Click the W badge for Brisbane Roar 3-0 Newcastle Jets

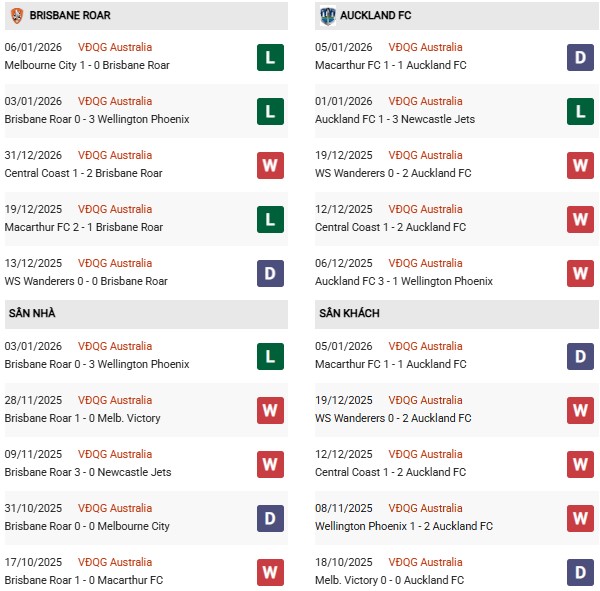[x=270, y=464]
